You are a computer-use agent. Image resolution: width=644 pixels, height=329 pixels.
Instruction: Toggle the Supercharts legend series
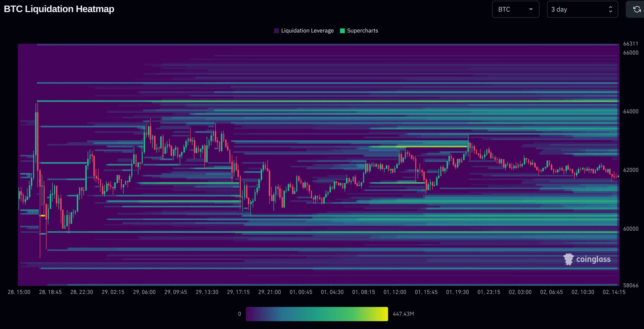tap(359, 31)
